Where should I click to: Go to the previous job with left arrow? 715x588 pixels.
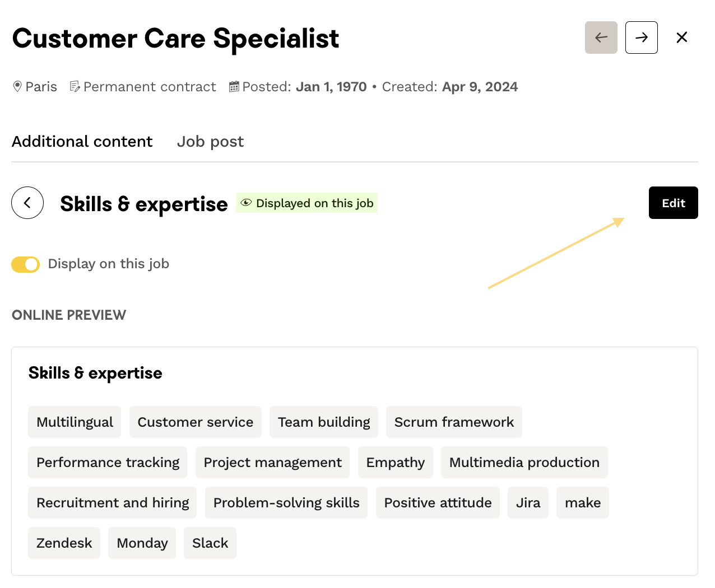pyautogui.click(x=601, y=38)
